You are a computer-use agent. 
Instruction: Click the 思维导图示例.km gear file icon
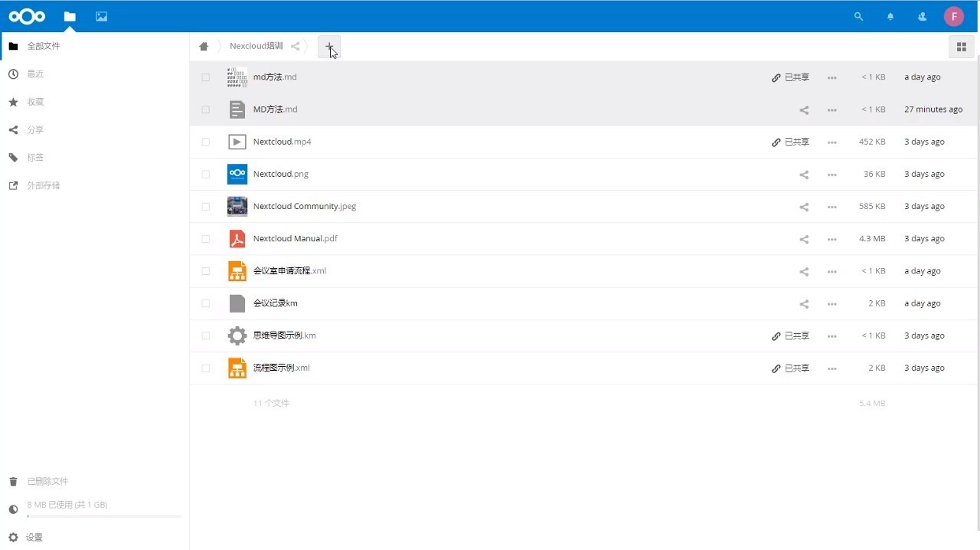(237, 336)
